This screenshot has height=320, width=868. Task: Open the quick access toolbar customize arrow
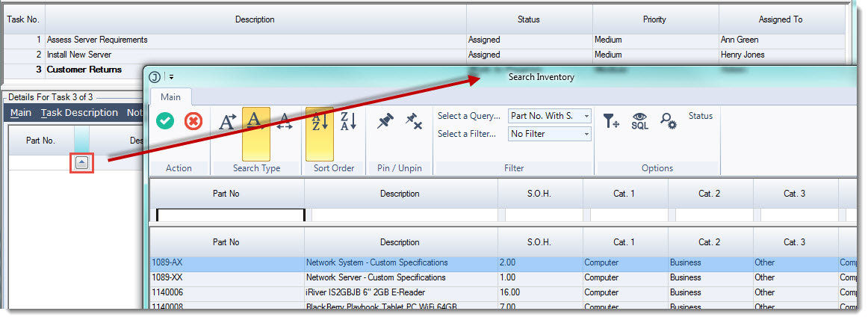click(x=172, y=78)
